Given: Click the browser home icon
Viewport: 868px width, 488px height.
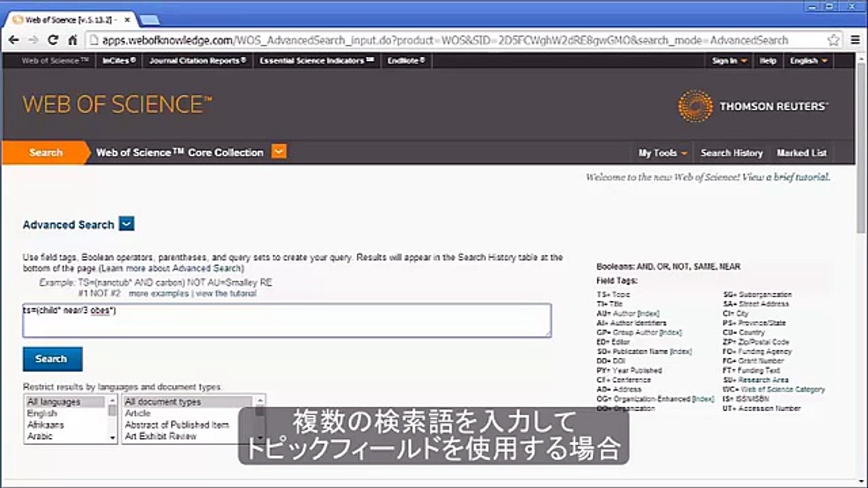Looking at the screenshot, I should pos(72,40).
